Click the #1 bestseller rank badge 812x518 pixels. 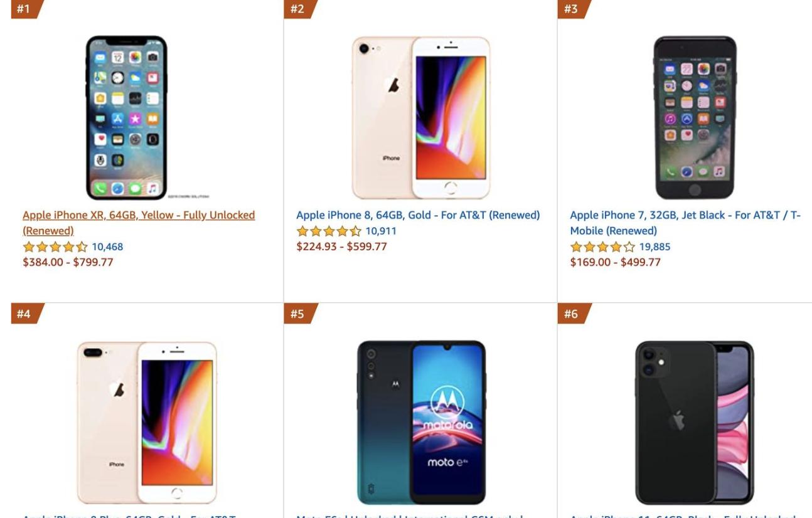[24, 9]
